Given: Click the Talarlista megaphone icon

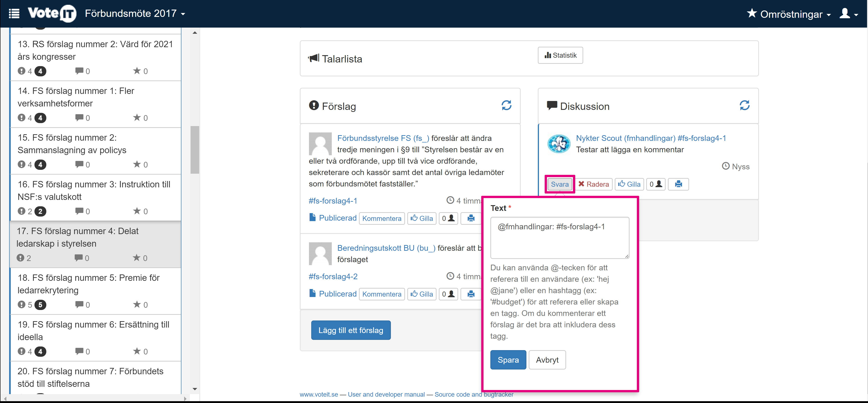Looking at the screenshot, I should coord(314,58).
